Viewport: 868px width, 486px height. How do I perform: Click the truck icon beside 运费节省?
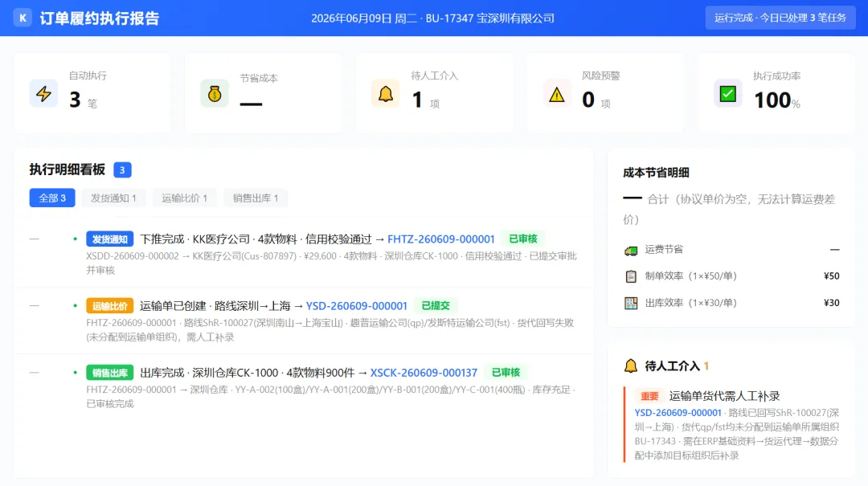631,250
